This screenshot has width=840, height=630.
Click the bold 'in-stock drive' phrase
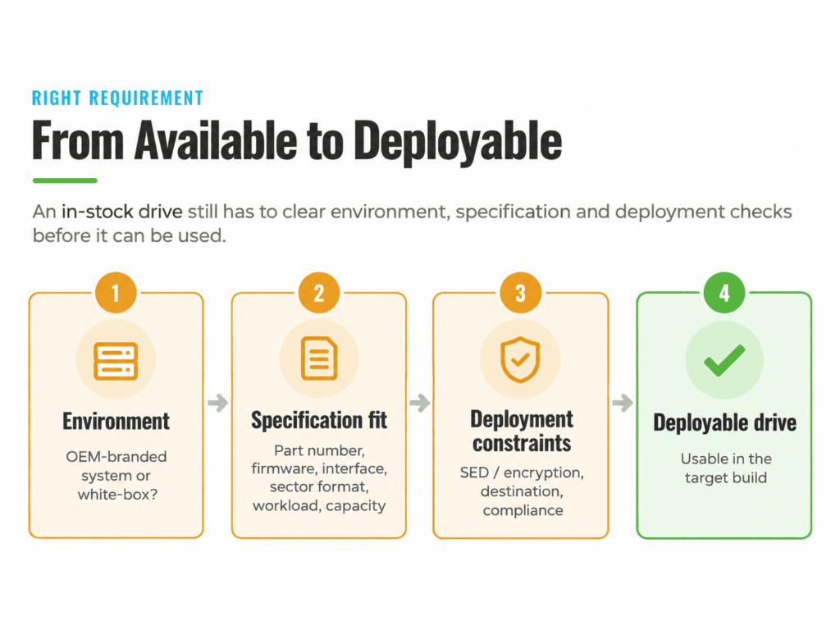tap(122, 212)
